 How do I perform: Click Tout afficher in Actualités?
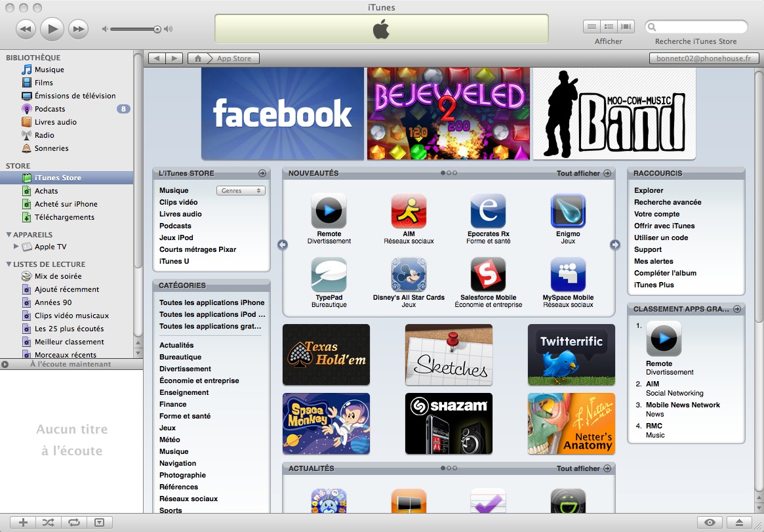coord(584,468)
